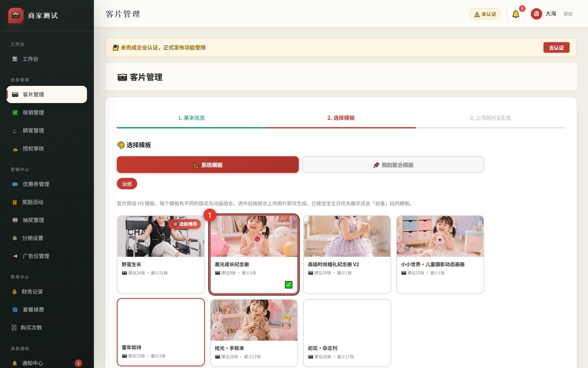
Task: Click the 优惠券管理 coupon icon
Action: point(15,184)
